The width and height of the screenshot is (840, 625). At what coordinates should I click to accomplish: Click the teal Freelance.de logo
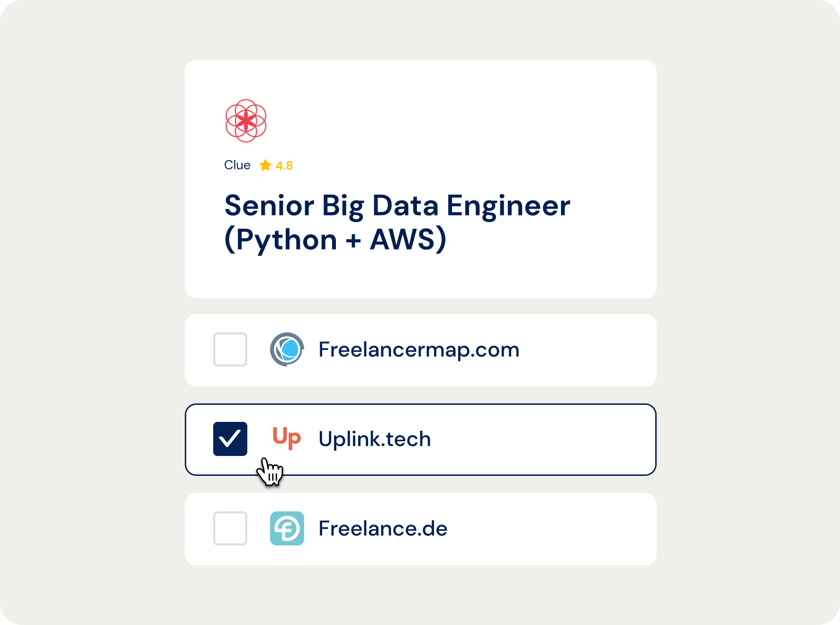pyautogui.click(x=287, y=528)
